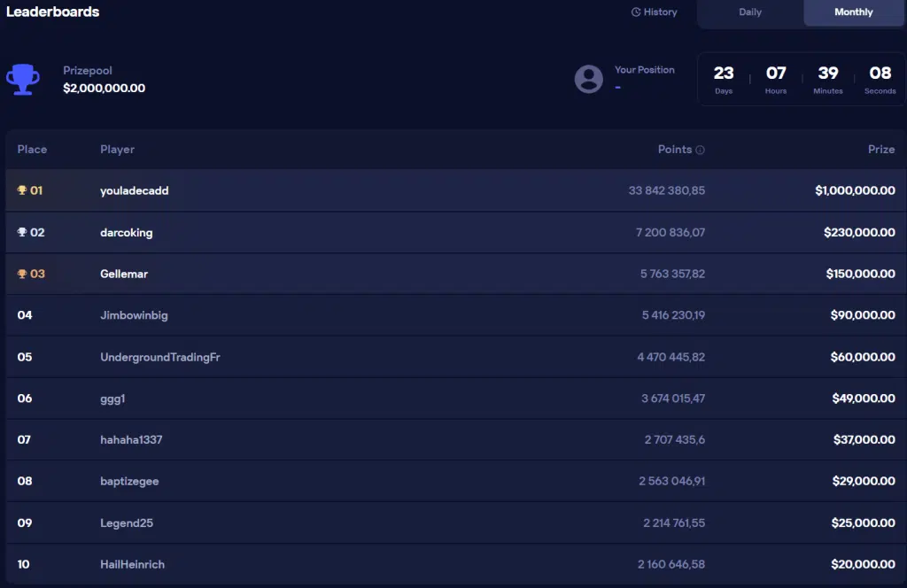This screenshot has width=907, height=588.
Task: Select player Jimbowinbig
Action: pyautogui.click(x=134, y=315)
